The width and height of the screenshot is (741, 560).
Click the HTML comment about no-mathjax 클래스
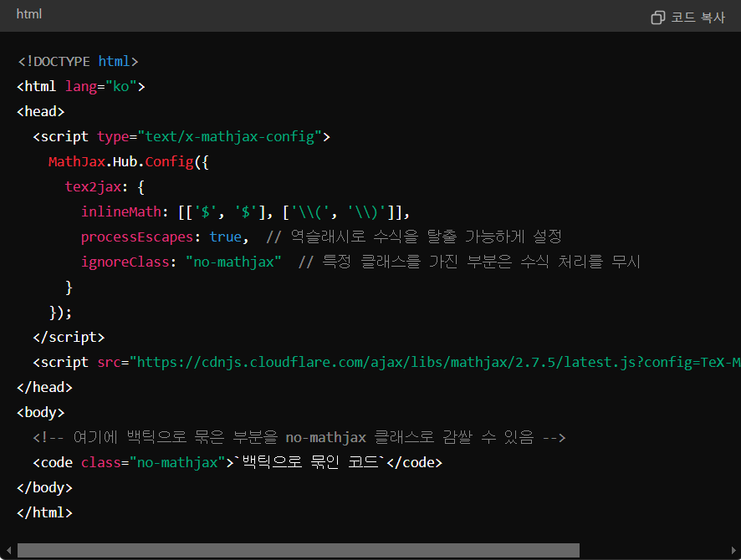pyautogui.click(x=299, y=437)
